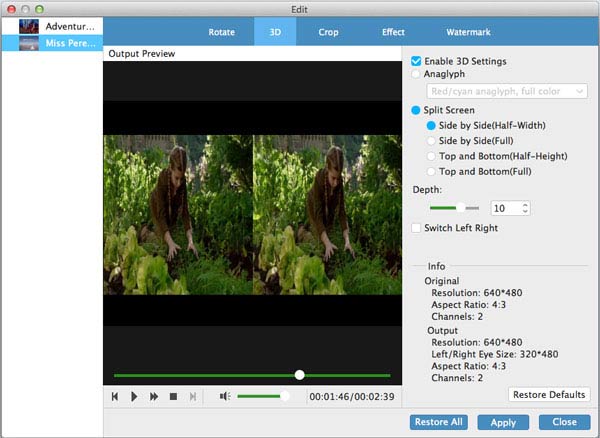
Task: Mute audio via the speaker icon
Action: point(225,396)
